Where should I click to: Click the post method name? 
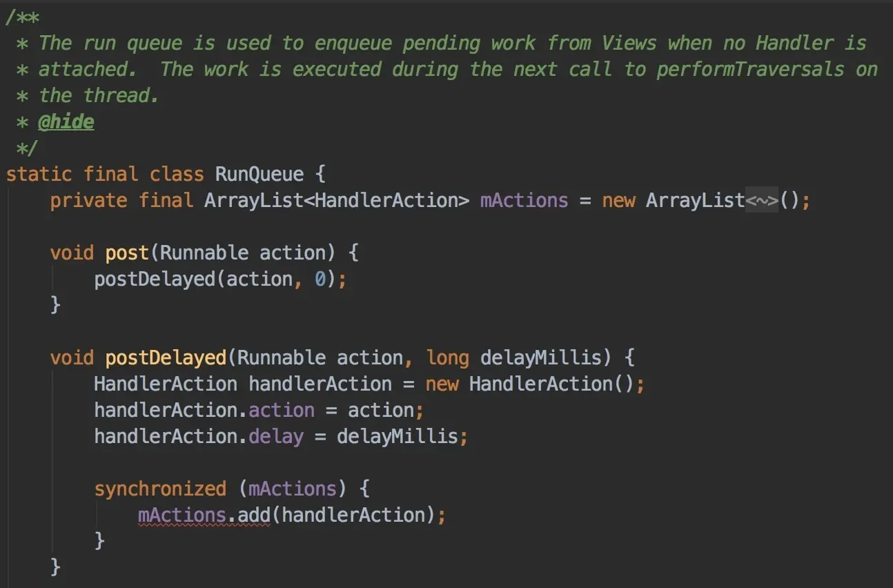tap(127, 253)
